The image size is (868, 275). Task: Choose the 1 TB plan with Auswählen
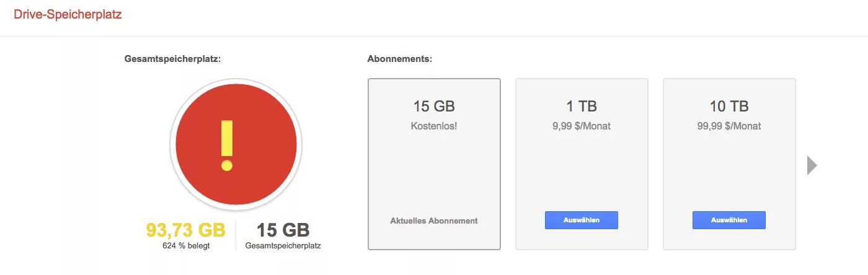582,220
